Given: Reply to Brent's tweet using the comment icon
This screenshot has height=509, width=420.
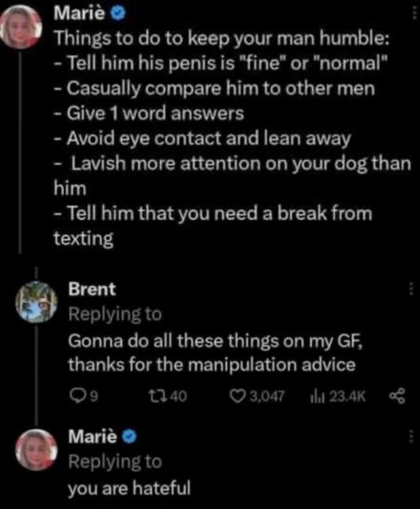Looking at the screenshot, I should 73,396.
